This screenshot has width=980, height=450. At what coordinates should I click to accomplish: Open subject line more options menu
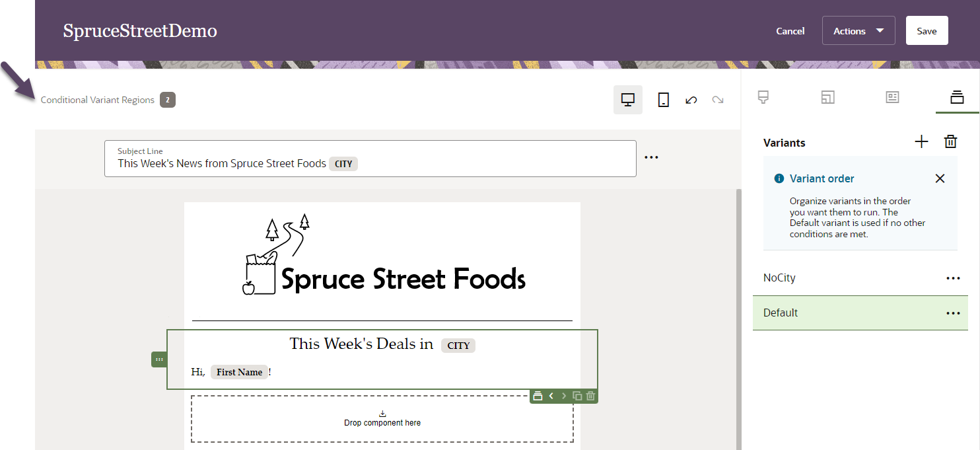pos(652,157)
